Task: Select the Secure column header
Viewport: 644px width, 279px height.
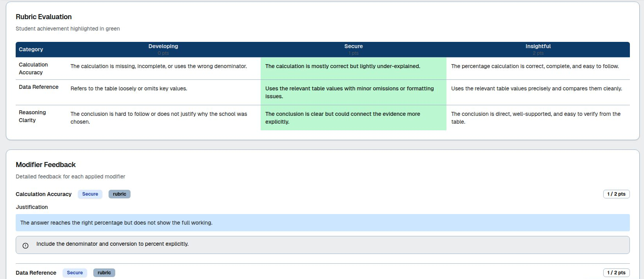Action: (x=353, y=49)
